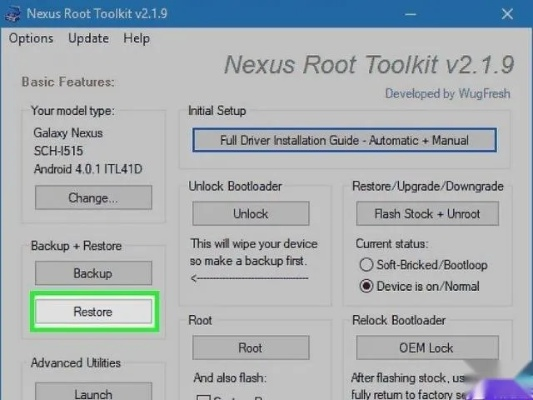Click the Android 4.0.1 ITL41D text

click(x=88, y=169)
